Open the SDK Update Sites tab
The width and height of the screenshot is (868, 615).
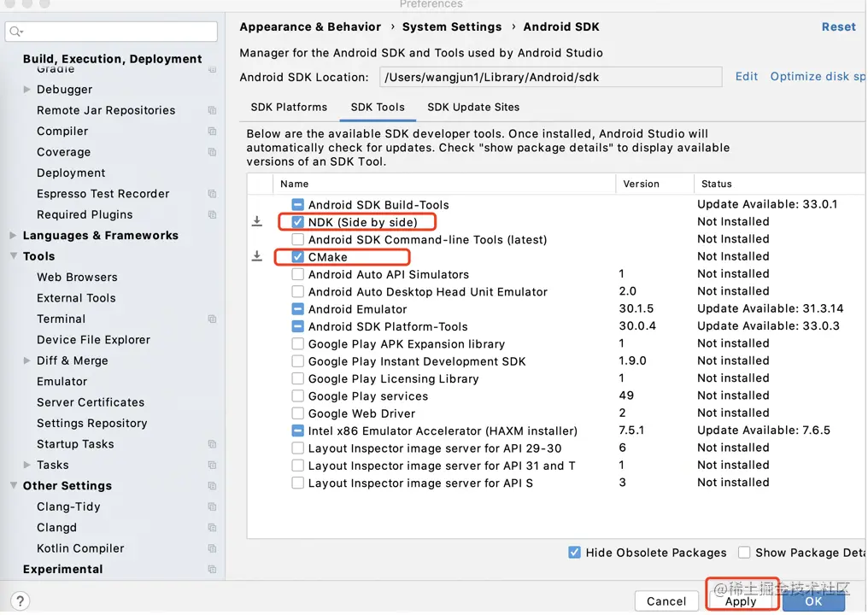click(x=473, y=107)
